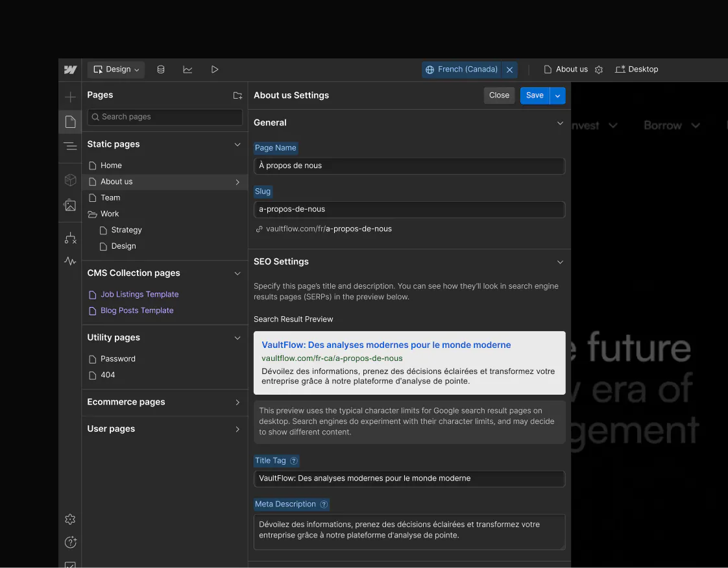Open the Insights chart icon
This screenshot has height=568, width=728.
click(188, 69)
